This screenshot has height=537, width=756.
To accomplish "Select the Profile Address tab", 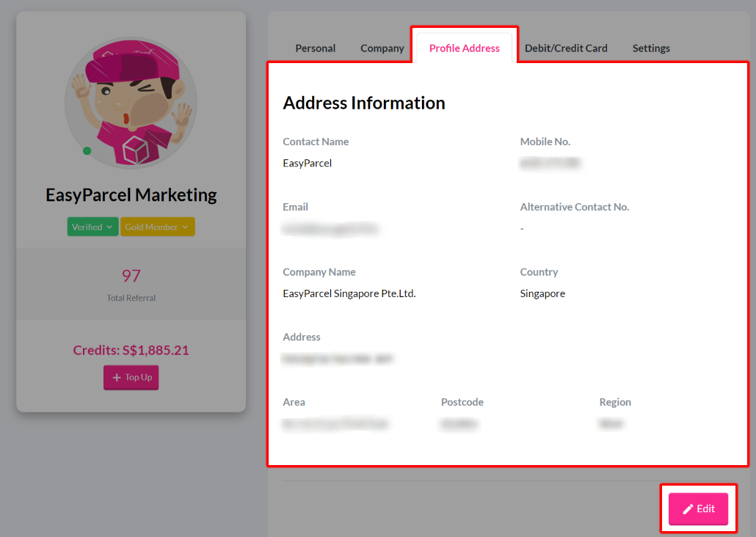I will pyautogui.click(x=465, y=48).
